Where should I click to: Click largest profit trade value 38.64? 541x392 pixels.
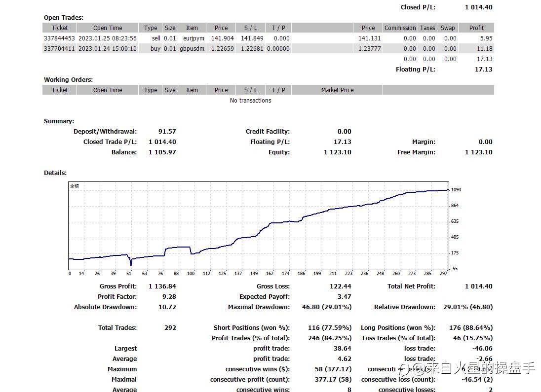[342, 348]
